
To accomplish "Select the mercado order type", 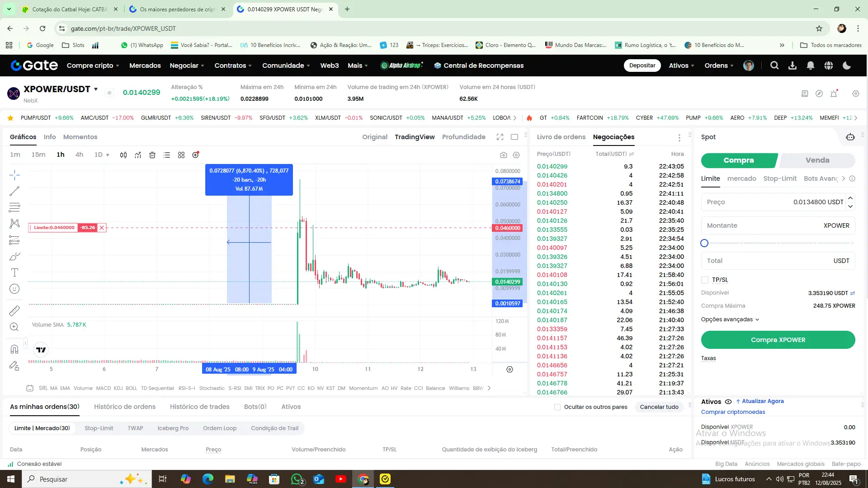I will coord(741,178).
